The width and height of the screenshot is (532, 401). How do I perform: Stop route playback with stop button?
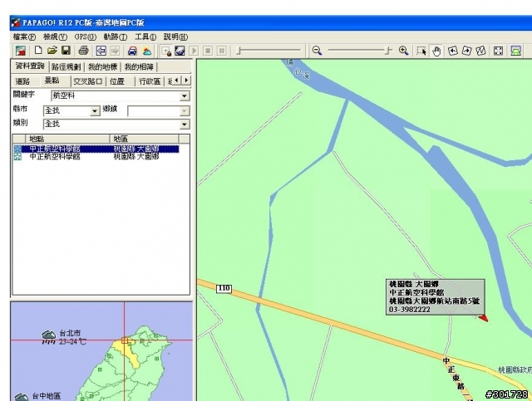pos(208,51)
